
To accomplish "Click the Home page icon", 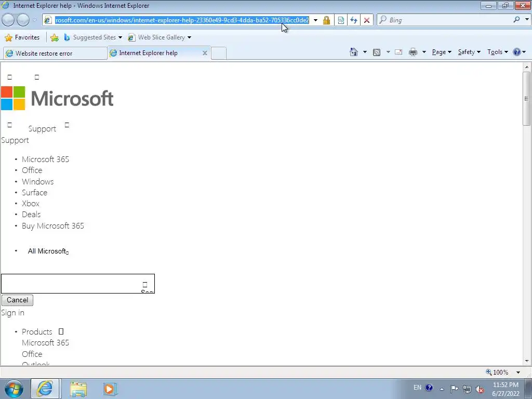I will pos(353,52).
